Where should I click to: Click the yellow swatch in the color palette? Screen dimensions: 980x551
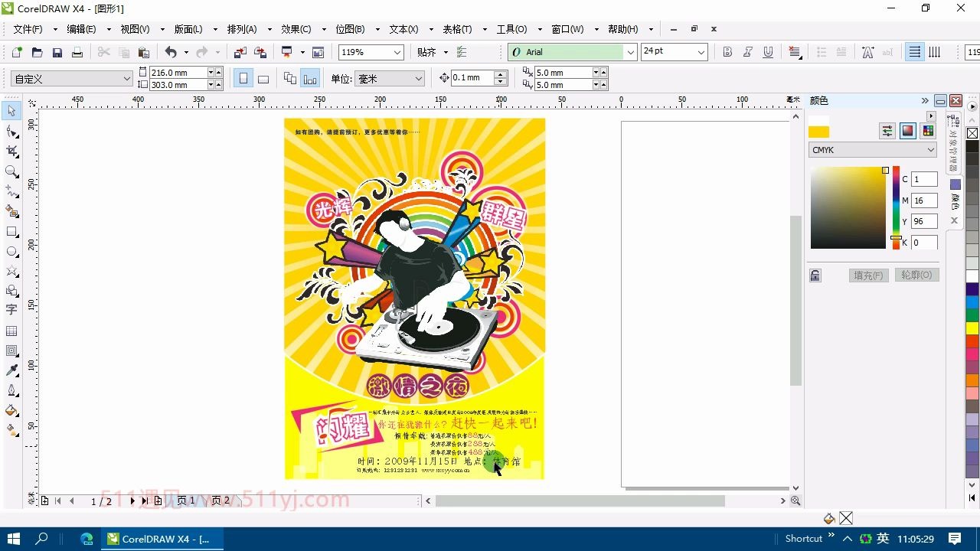[972, 328]
